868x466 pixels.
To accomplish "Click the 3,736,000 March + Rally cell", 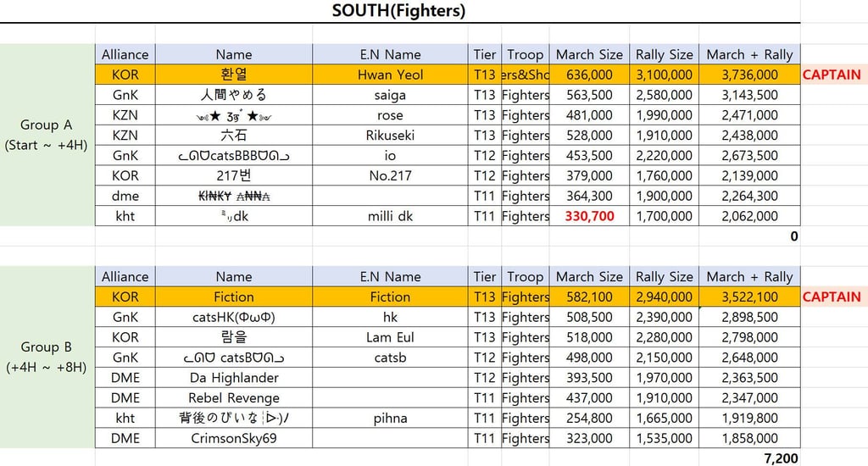I will pyautogui.click(x=749, y=75).
